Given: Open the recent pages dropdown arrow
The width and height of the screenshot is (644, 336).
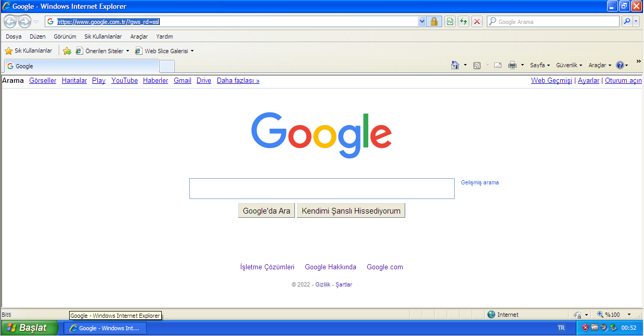Looking at the screenshot, I should pyautogui.click(x=36, y=22).
